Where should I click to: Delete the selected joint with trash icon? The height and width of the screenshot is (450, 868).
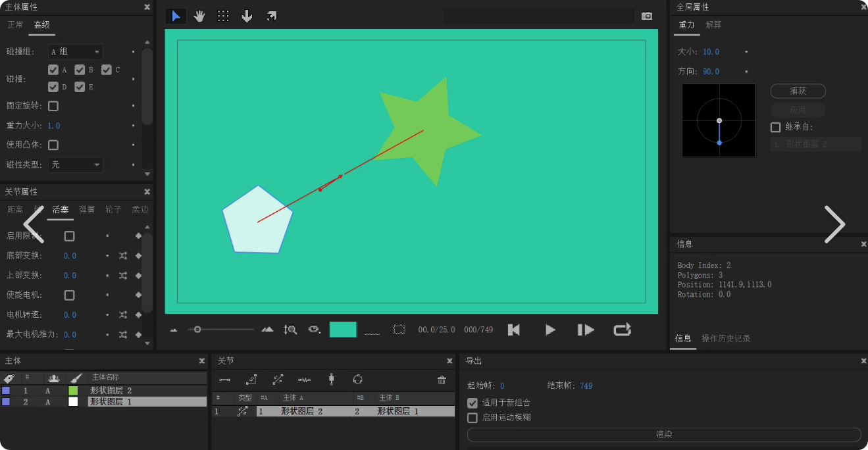(x=442, y=380)
